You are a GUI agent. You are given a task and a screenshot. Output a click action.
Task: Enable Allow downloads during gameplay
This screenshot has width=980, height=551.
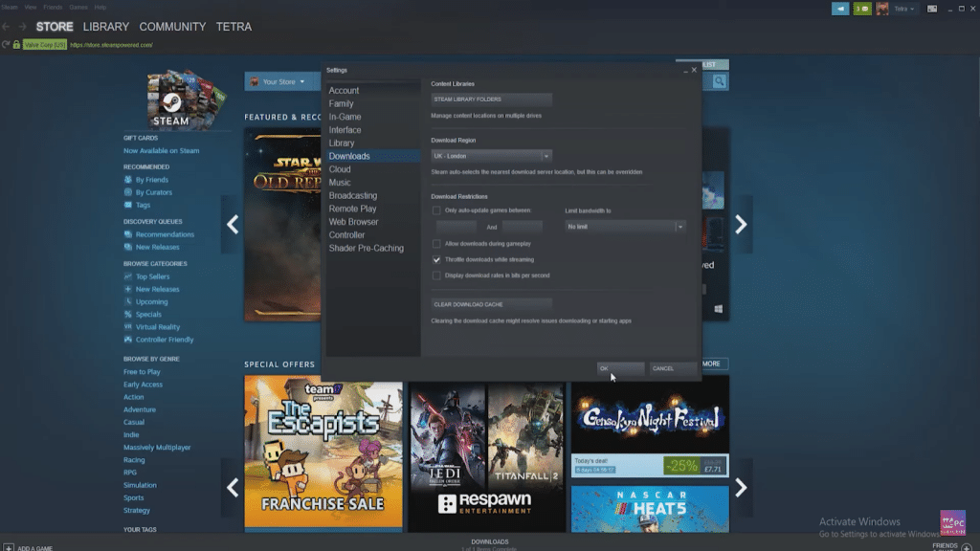click(436, 244)
